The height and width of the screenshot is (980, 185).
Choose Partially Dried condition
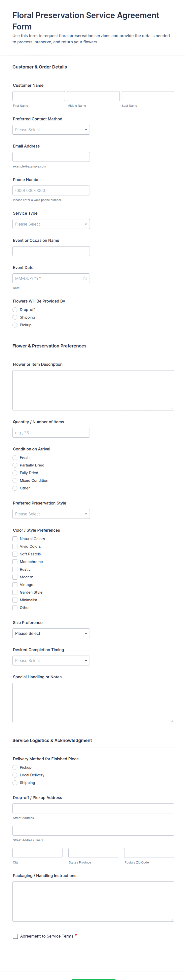pos(15,465)
